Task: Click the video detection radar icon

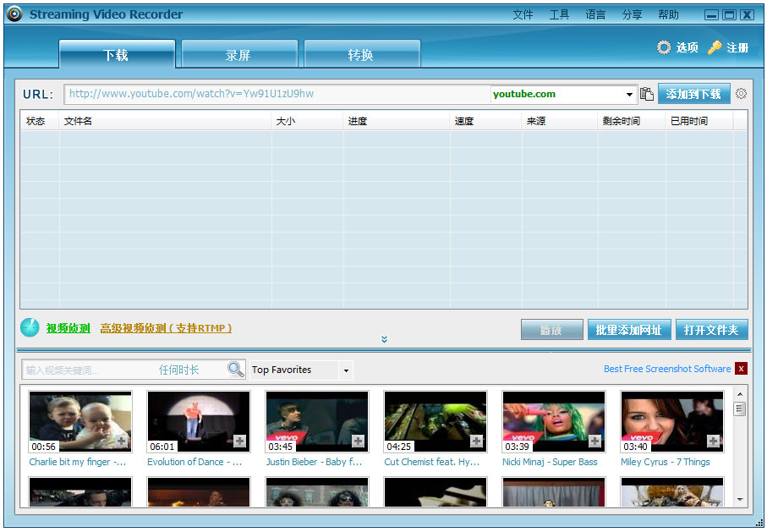Action: tap(30, 328)
